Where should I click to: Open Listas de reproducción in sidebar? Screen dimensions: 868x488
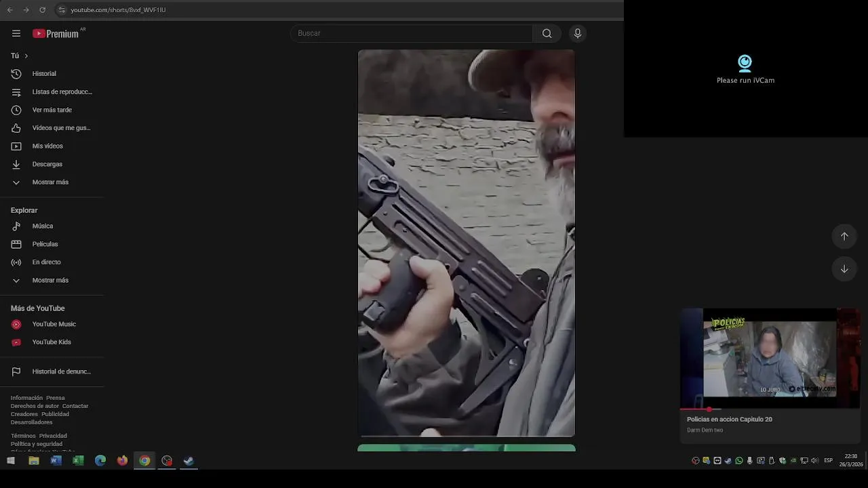tap(52, 91)
